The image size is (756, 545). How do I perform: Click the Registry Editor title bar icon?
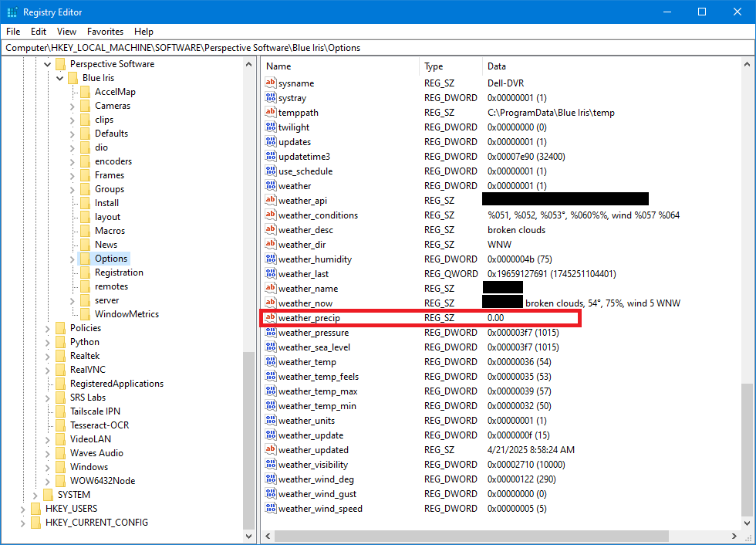click(x=12, y=12)
